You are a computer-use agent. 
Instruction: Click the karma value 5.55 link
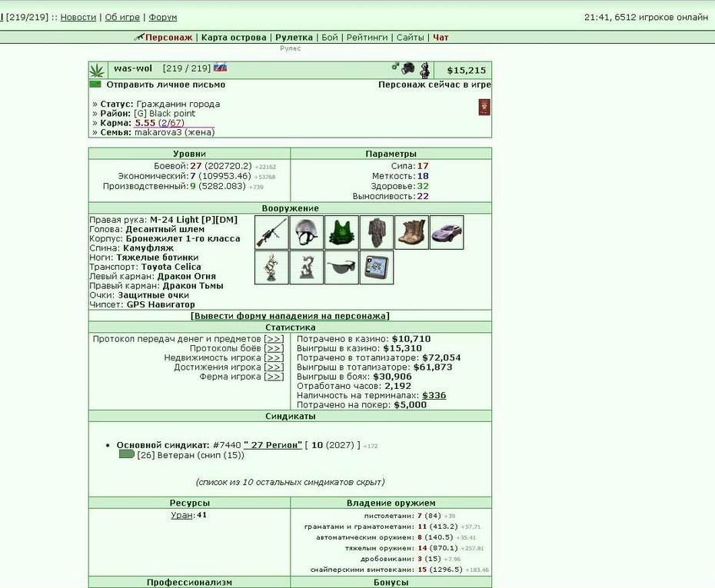pos(145,123)
